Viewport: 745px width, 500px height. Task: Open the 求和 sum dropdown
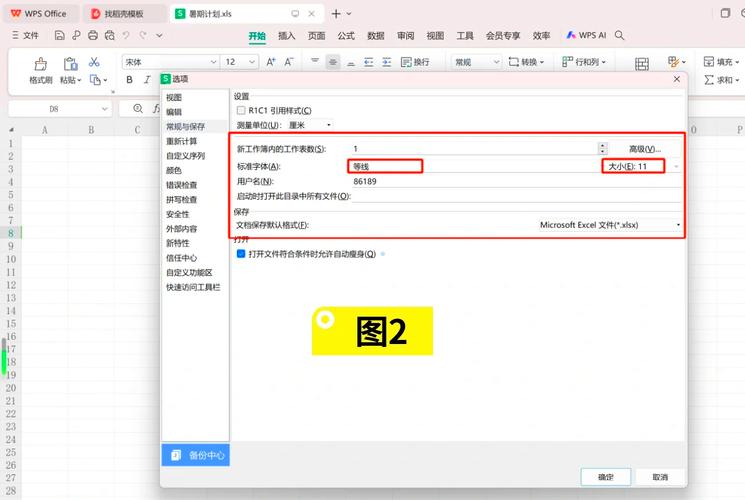tap(721, 80)
